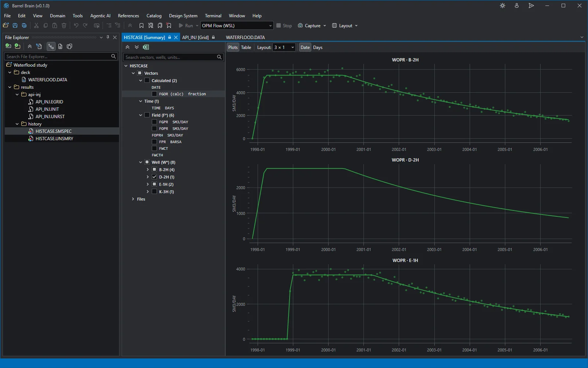Check the FGOR (calc) checkbox
The height and width of the screenshot is (368, 588).
(154, 94)
